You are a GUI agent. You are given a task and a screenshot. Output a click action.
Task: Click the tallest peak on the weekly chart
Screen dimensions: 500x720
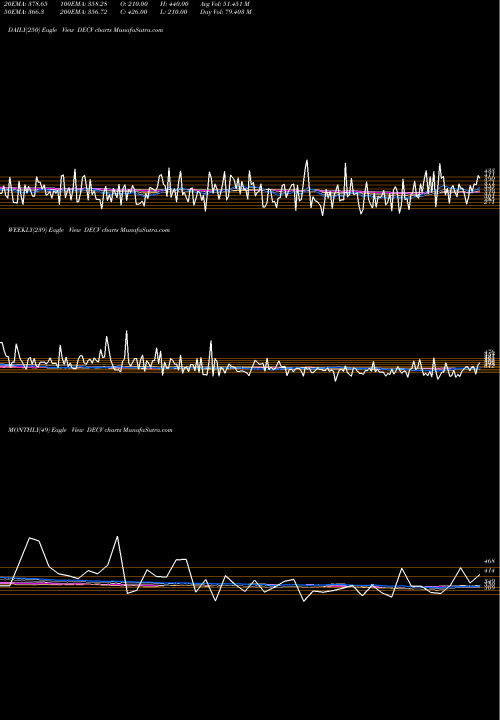tap(126, 332)
